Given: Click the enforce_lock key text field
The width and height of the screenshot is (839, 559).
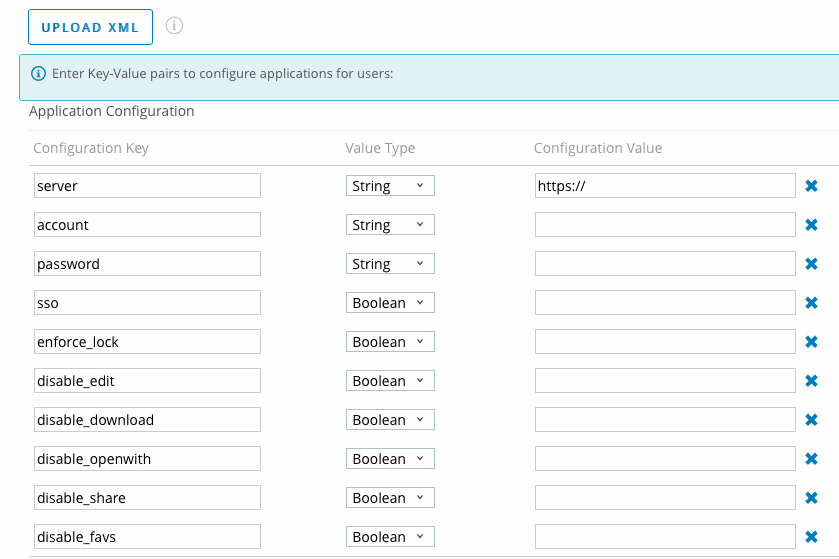Looking at the screenshot, I should pos(146,342).
